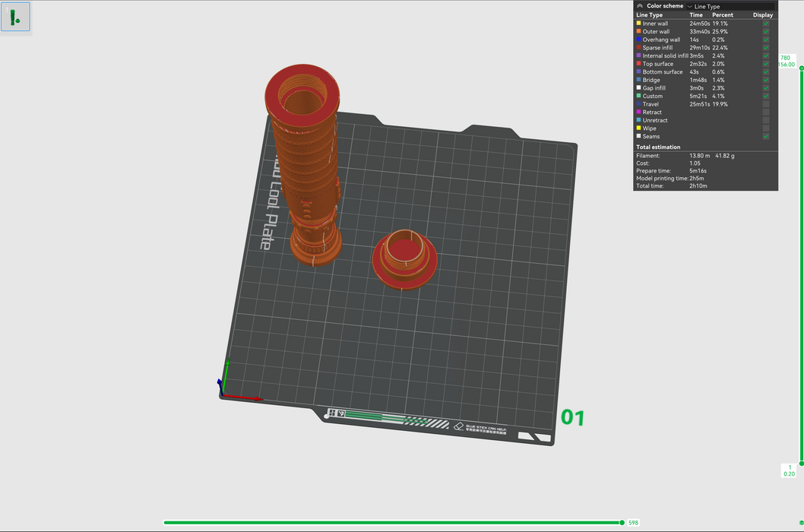Show Retract points with its checkbox
Viewport: 804px width, 532px height.
(765, 112)
